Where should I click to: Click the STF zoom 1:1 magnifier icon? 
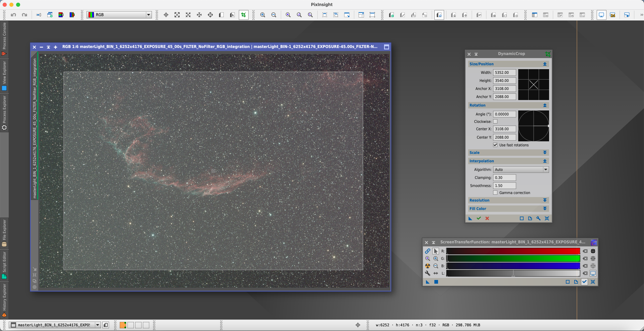[428, 258]
